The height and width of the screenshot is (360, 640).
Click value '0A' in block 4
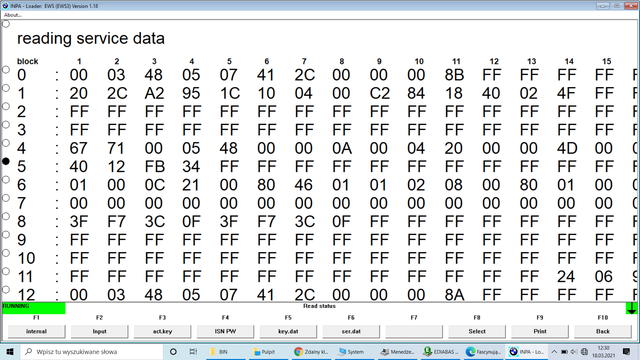(342, 149)
